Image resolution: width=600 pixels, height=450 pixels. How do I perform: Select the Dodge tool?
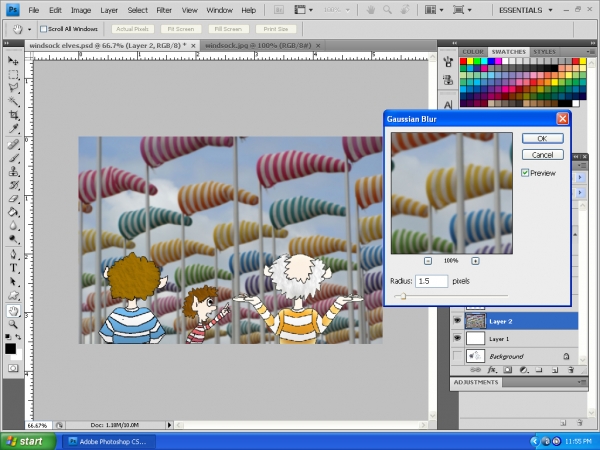tap(13, 239)
